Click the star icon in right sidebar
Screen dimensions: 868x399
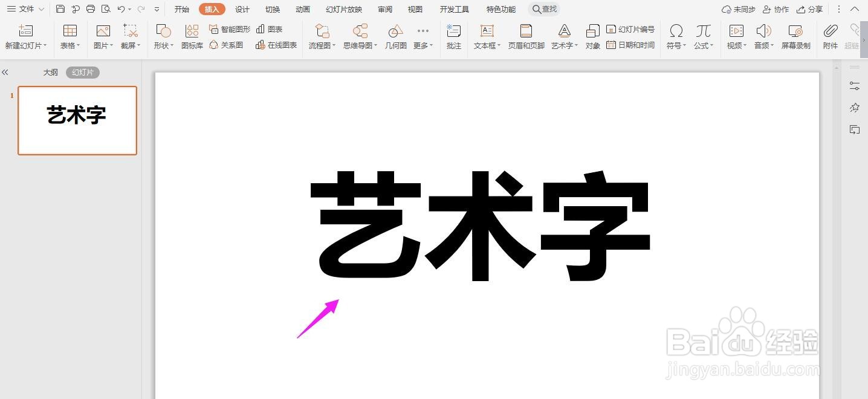tap(855, 108)
